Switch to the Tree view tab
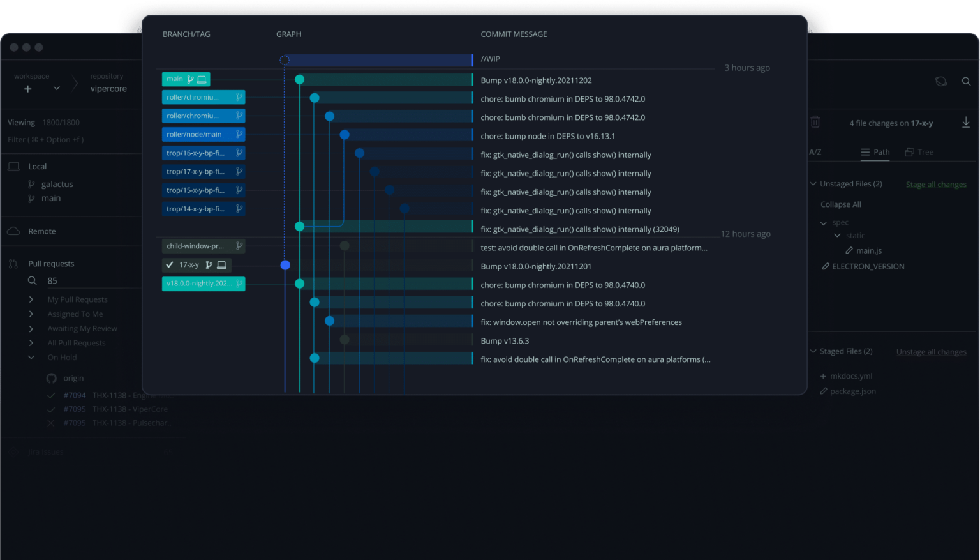The height and width of the screenshot is (560, 980). 919,152
